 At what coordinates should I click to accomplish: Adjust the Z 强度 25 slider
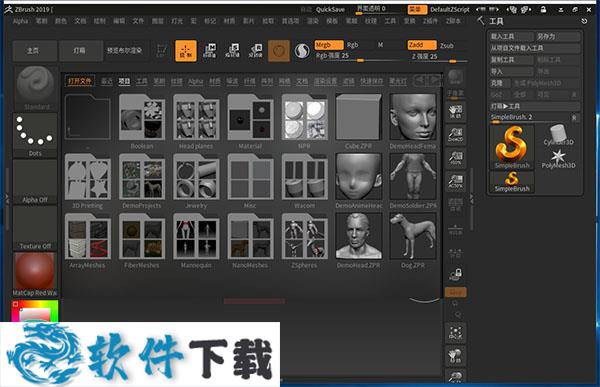point(437,57)
